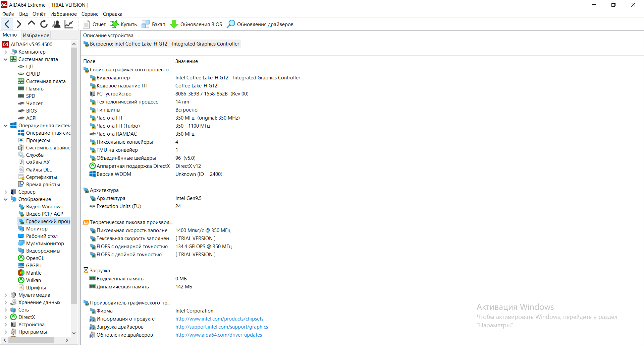
Task: Open the Файл menu
Action: point(8,14)
